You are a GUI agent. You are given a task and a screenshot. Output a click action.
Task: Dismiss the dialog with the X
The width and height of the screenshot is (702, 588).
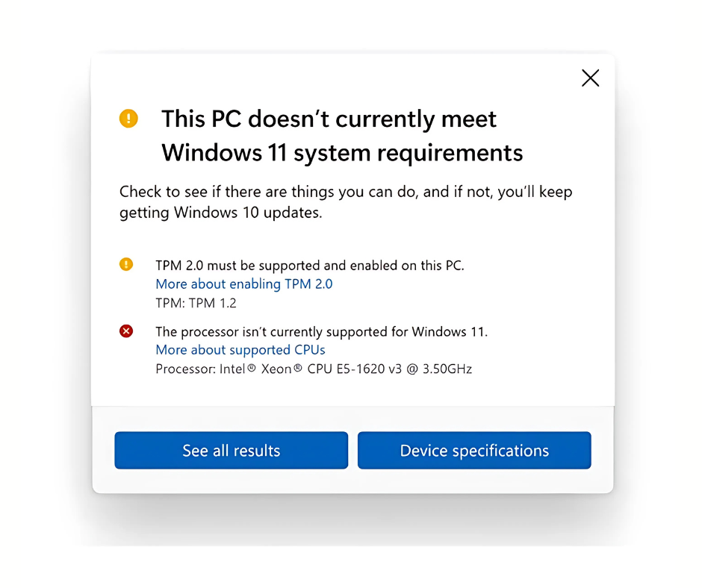click(x=590, y=78)
